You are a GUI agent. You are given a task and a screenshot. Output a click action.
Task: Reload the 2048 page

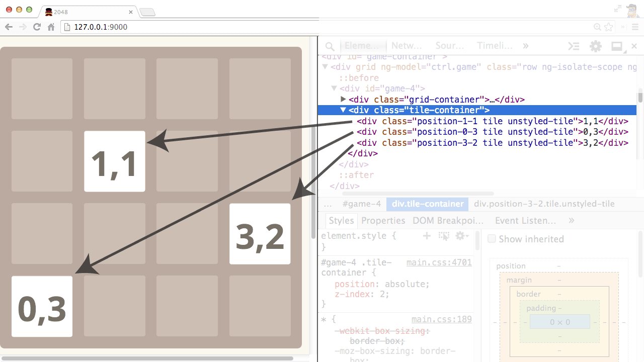click(36, 27)
